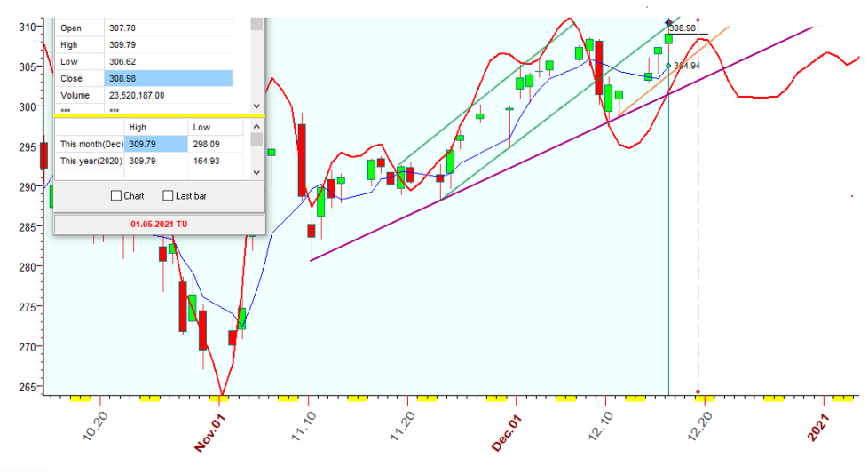Click the 265 price axis label

point(28,387)
